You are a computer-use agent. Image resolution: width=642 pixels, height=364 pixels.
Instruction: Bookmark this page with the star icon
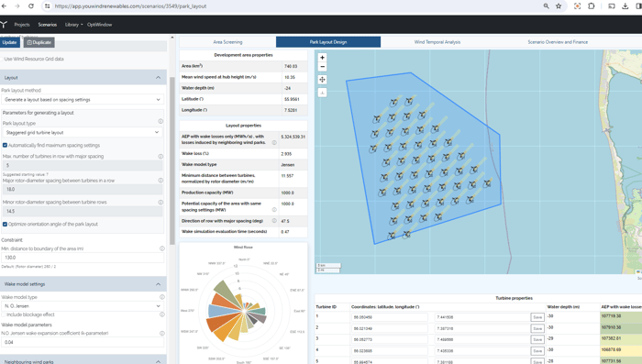tap(559, 6)
